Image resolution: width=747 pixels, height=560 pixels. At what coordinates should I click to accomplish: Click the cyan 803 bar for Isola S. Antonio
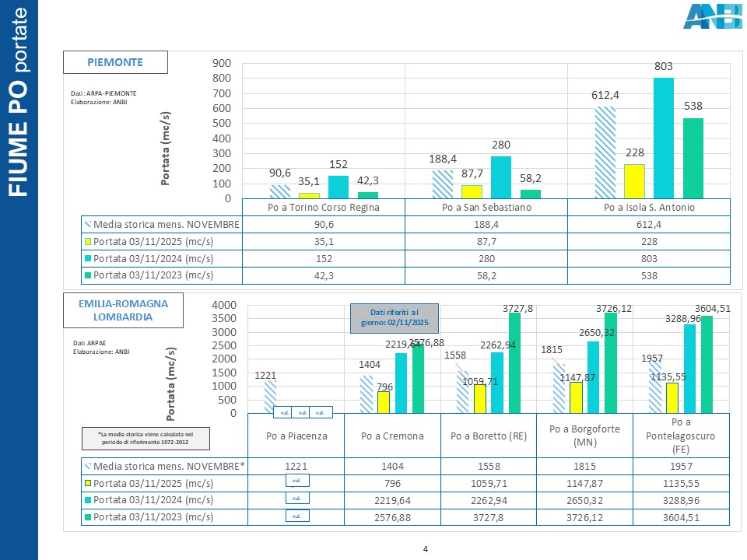[663, 138]
